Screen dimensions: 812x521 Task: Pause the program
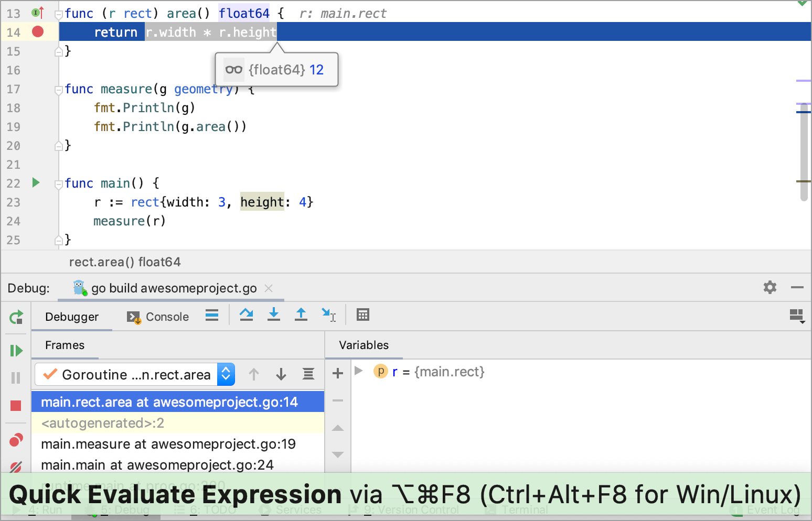pyautogui.click(x=16, y=378)
